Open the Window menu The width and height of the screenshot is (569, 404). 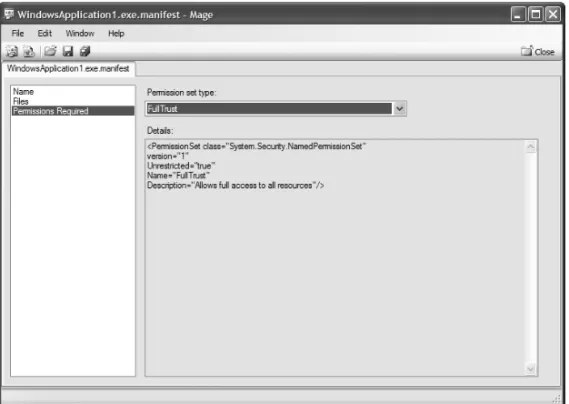(80, 33)
